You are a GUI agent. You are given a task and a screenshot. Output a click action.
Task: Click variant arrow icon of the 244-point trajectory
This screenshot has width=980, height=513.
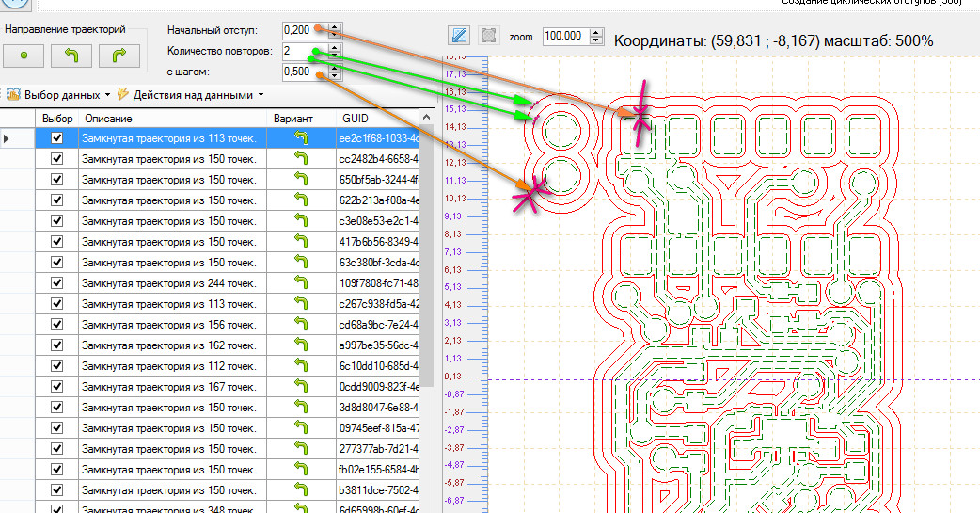[301, 282]
